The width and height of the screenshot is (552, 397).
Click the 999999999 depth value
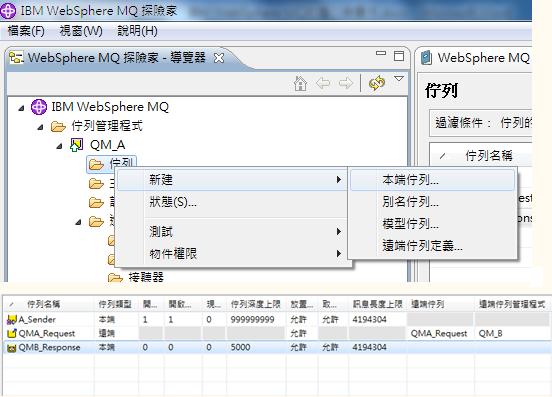click(x=252, y=320)
